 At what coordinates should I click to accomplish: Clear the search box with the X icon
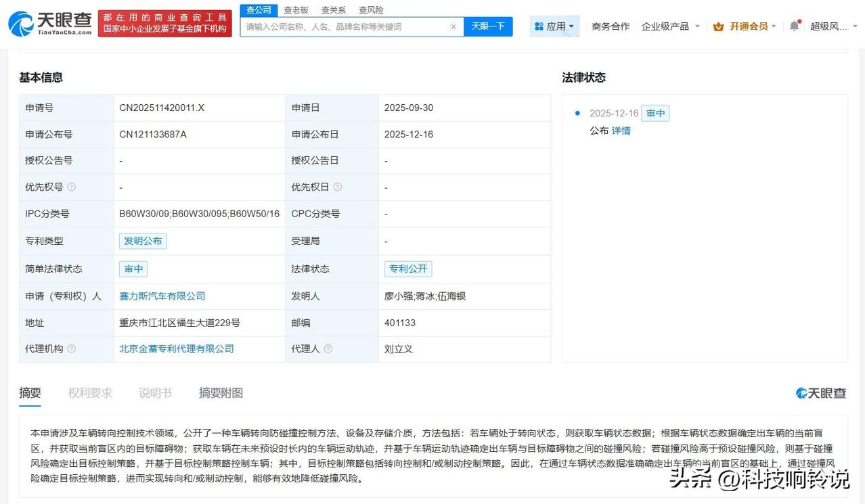tap(453, 27)
